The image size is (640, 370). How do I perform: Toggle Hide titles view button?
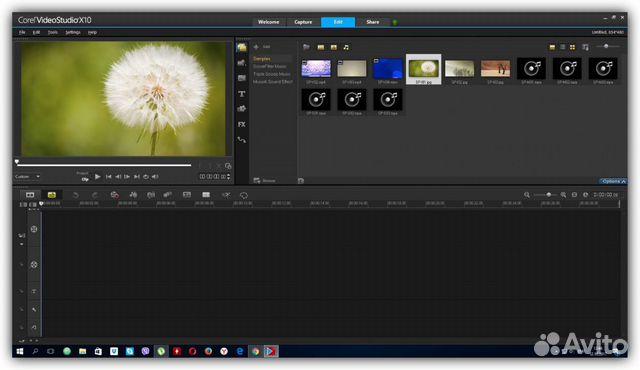(x=552, y=47)
